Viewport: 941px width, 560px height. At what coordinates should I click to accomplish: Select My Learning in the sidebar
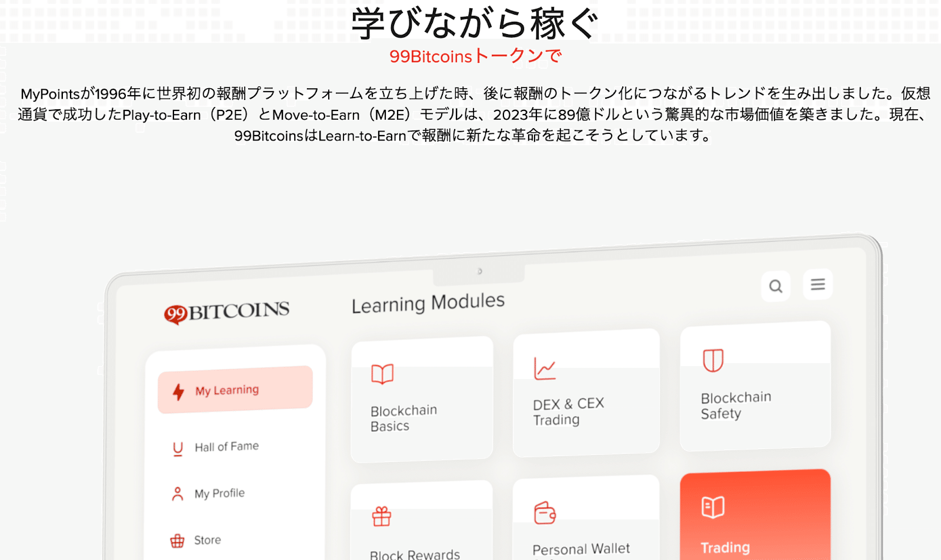point(235,390)
